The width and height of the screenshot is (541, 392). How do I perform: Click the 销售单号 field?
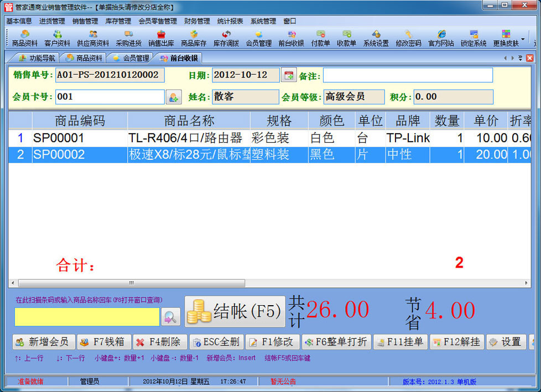click(110, 75)
